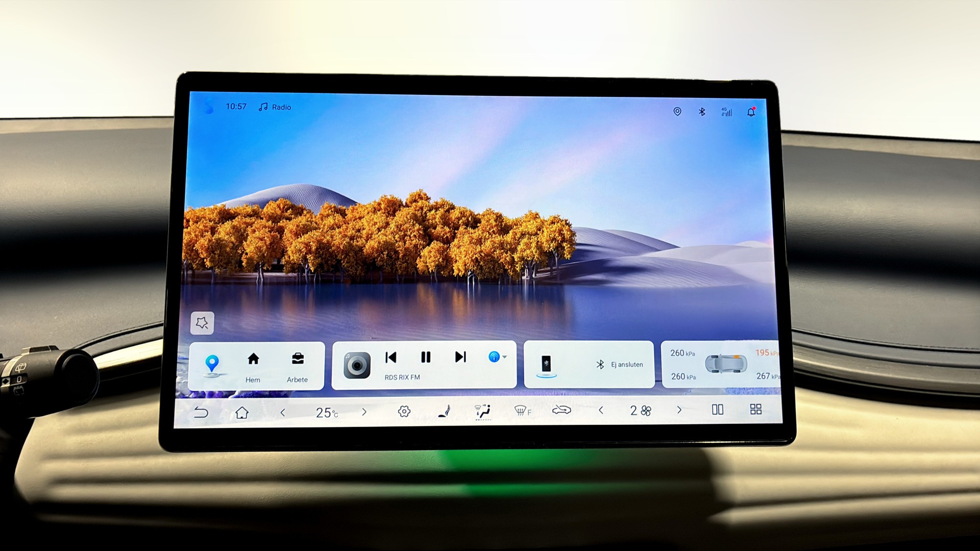980x551 pixels.
Task: Increase fan speed with right chevron
Action: pyautogui.click(x=679, y=410)
